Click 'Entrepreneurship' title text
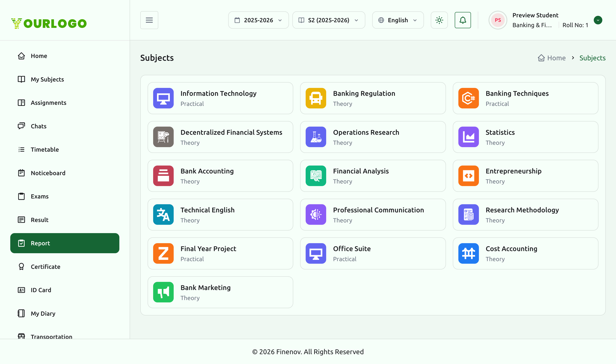 point(514,171)
